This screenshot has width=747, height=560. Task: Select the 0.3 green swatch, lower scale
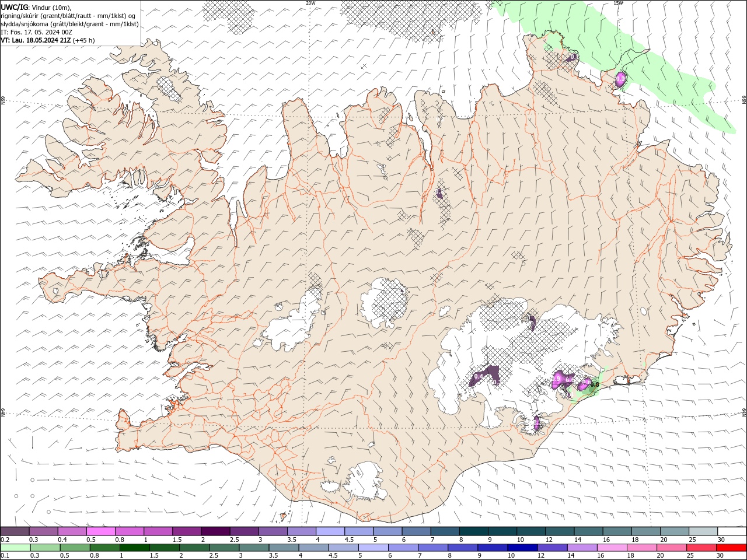tap(45, 548)
